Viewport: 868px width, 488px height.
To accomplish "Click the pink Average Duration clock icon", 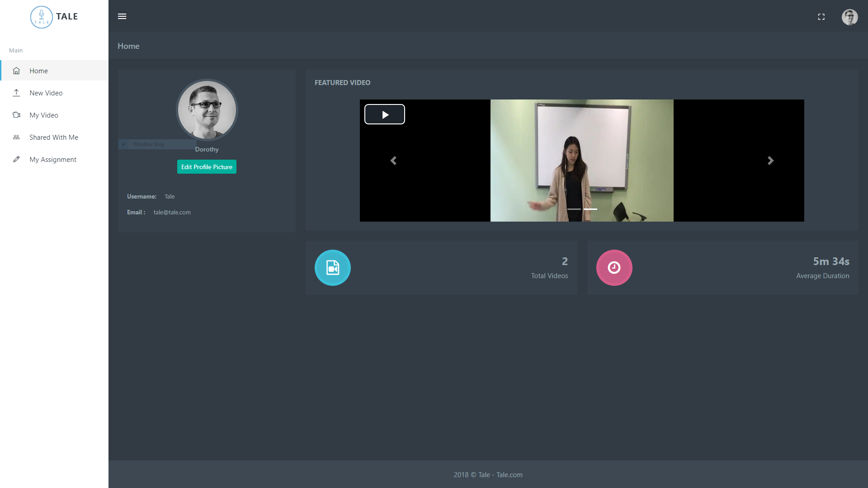I will click(614, 267).
